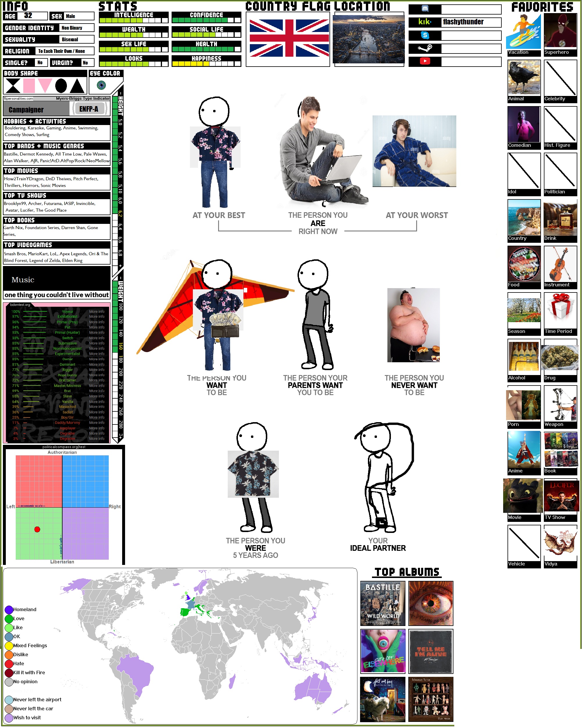Click More info link beside Exhibitionist
The width and height of the screenshot is (584, 728).
pos(97,317)
